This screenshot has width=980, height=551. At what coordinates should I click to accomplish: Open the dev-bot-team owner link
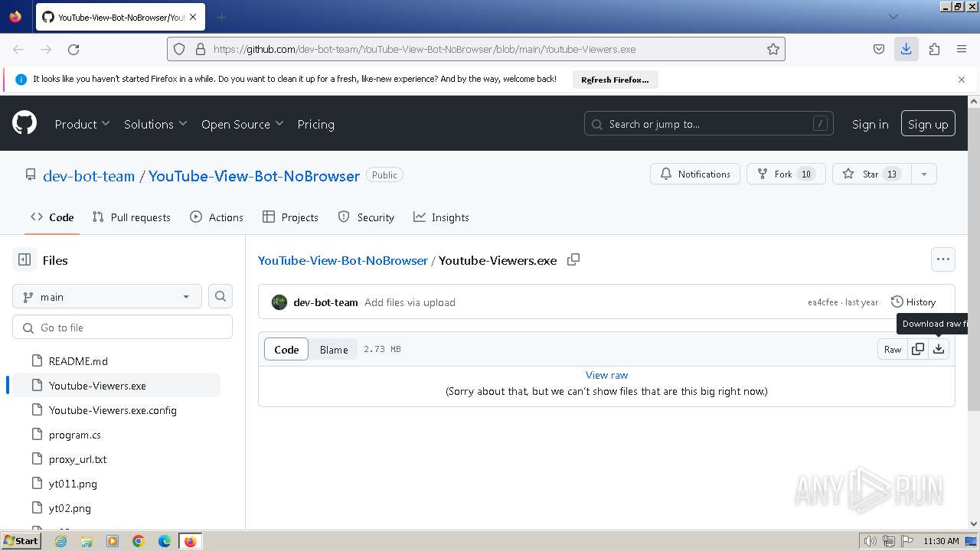pyautogui.click(x=89, y=175)
